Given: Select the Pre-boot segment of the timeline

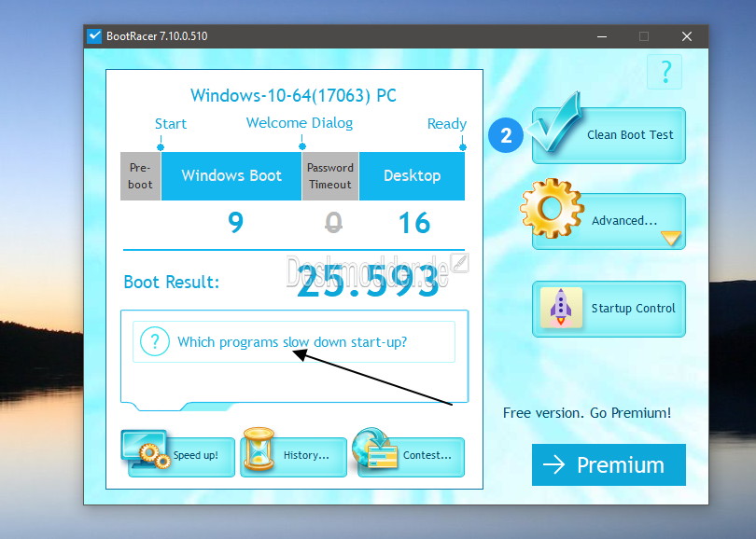Looking at the screenshot, I should click(x=140, y=176).
